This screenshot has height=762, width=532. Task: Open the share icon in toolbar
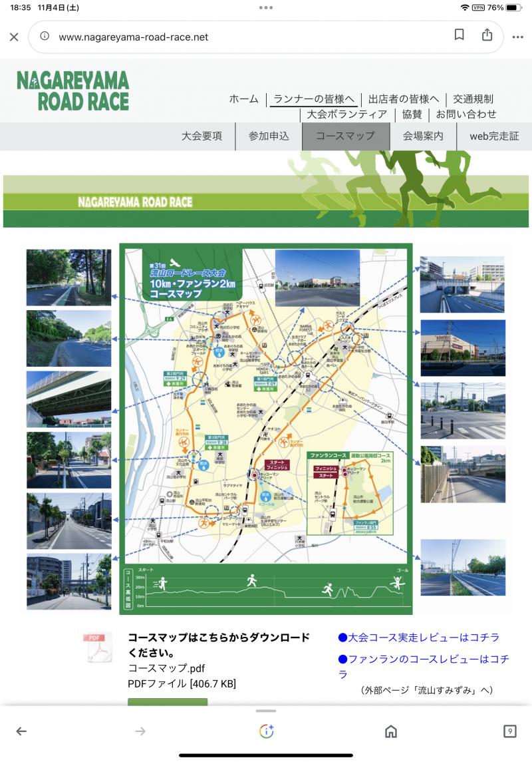point(487,35)
